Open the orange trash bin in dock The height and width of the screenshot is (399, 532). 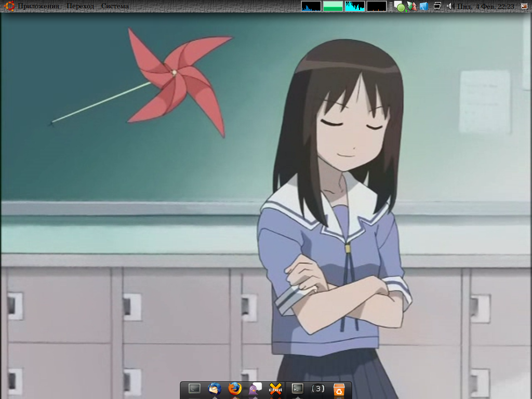tap(339, 390)
